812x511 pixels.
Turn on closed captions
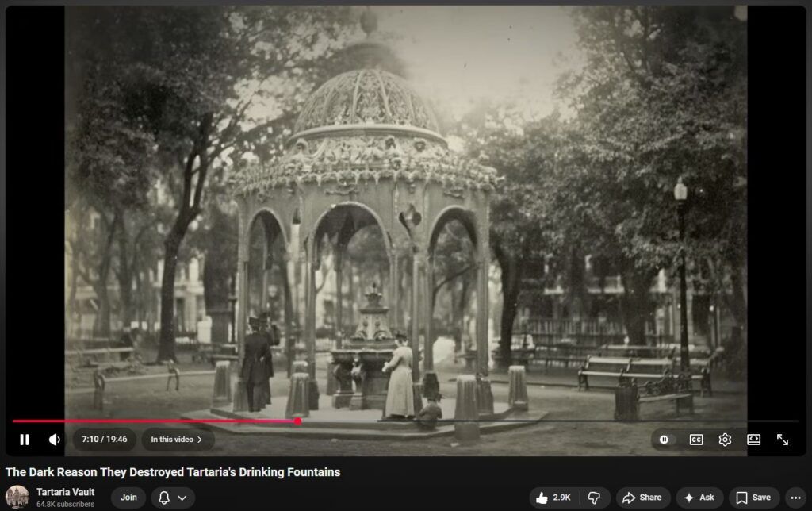tap(695, 440)
